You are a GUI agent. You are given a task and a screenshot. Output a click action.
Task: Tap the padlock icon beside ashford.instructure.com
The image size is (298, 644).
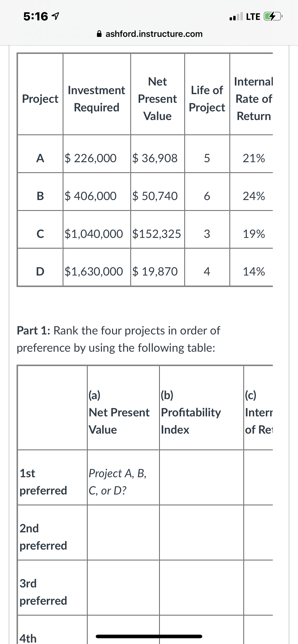[99, 34]
